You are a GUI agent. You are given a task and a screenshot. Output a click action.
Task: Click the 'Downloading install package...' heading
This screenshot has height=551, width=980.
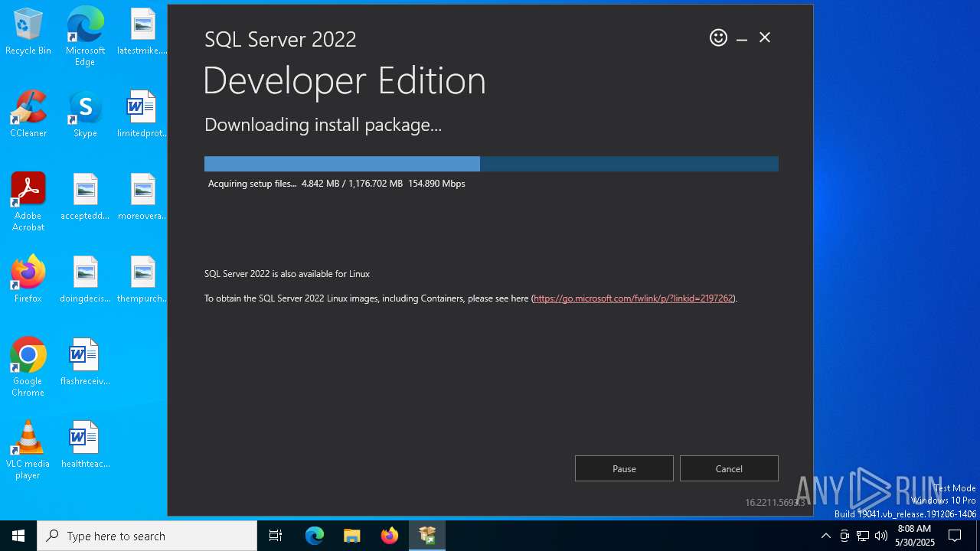coord(323,125)
